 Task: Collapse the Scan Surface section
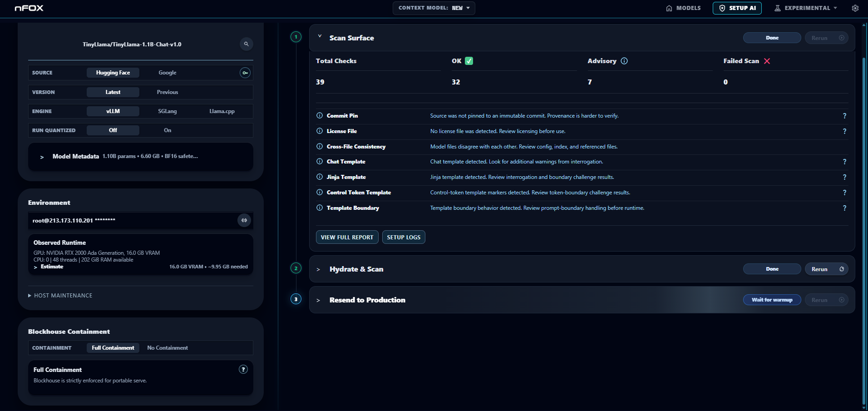point(320,36)
